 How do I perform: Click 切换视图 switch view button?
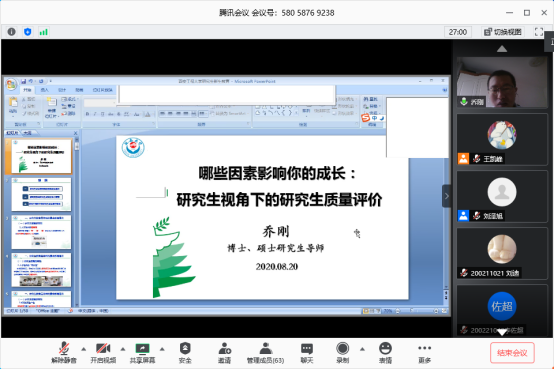pyautogui.click(x=503, y=32)
